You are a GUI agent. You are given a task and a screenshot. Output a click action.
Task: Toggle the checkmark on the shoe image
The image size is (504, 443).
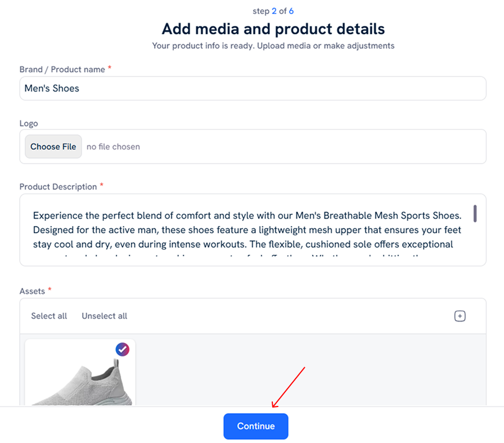pyautogui.click(x=122, y=349)
